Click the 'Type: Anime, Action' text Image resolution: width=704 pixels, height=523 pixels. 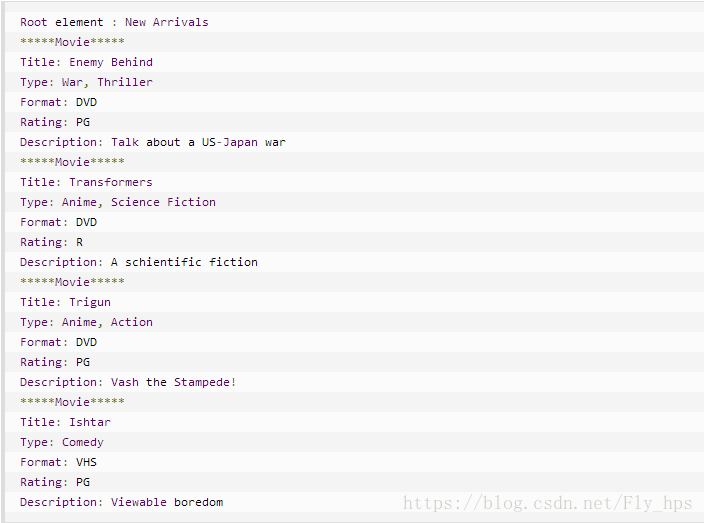(x=86, y=322)
